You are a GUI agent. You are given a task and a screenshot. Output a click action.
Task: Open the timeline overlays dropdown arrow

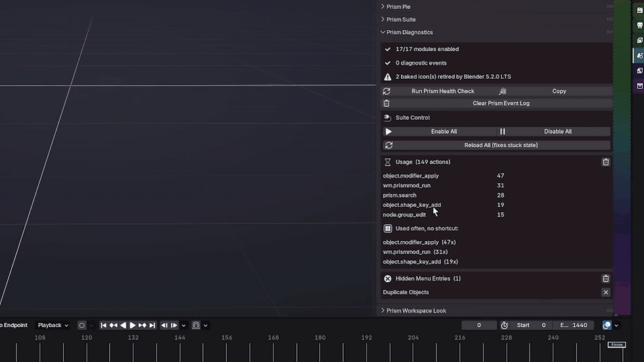click(x=616, y=325)
